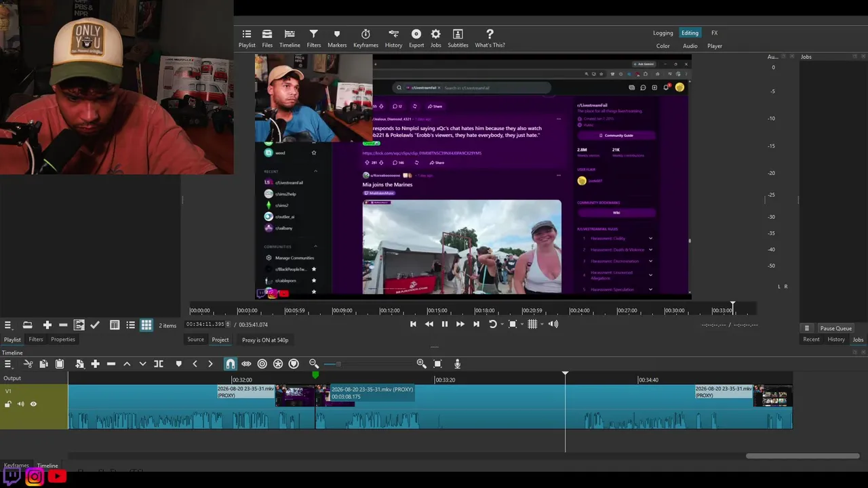
Task: Open the timeline hamburger menu
Action: tap(8, 364)
